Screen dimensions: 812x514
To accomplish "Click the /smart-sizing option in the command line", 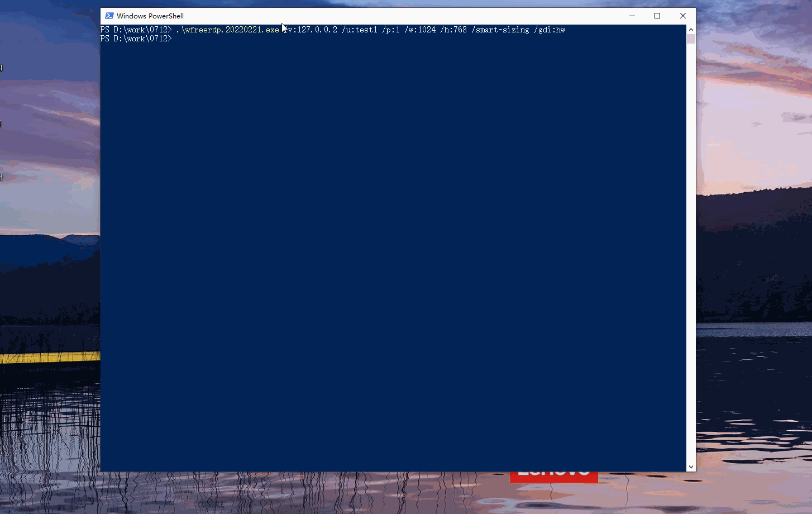I will tap(501, 29).
